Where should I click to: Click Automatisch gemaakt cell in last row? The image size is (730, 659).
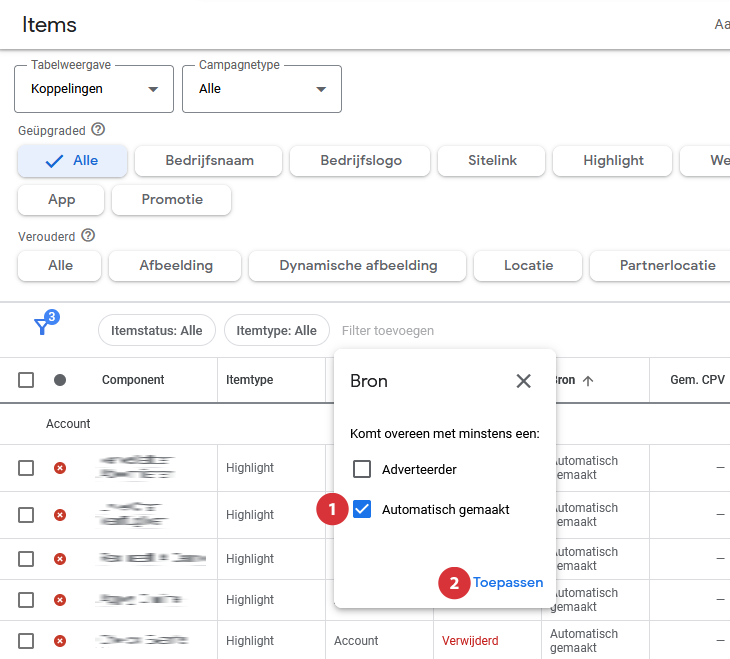click(584, 641)
